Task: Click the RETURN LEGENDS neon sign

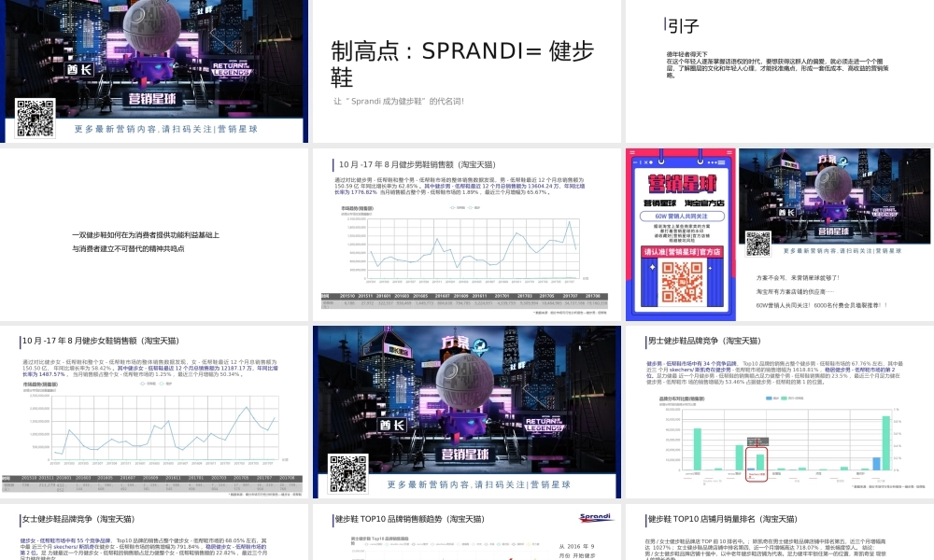Action: pos(233,70)
